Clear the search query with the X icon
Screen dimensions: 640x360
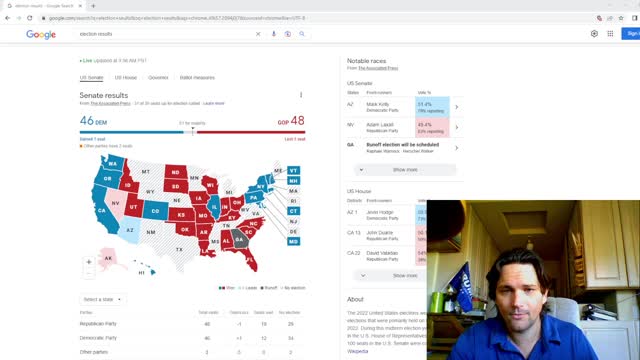[x=258, y=34]
